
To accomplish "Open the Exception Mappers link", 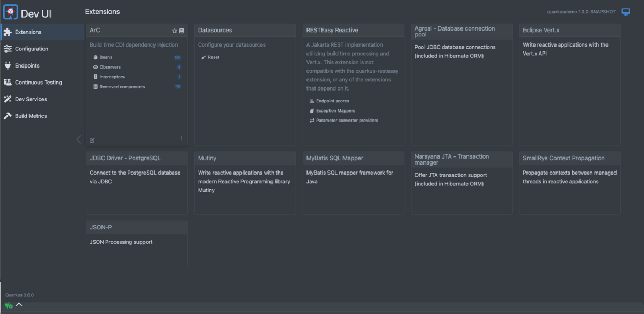I will [335, 110].
